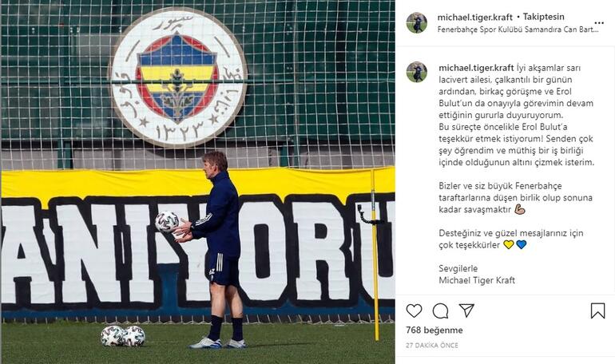
Task: Click the Fenerbahçe emblem in the photo
Action: (x=178, y=77)
